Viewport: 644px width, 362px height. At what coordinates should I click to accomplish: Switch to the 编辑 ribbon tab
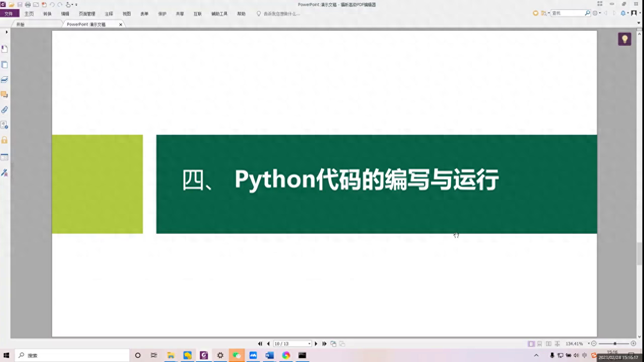tap(65, 14)
